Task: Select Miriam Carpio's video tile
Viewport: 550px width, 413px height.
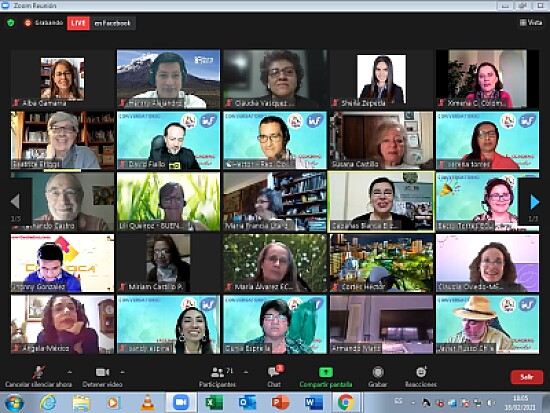Action: click(168, 263)
